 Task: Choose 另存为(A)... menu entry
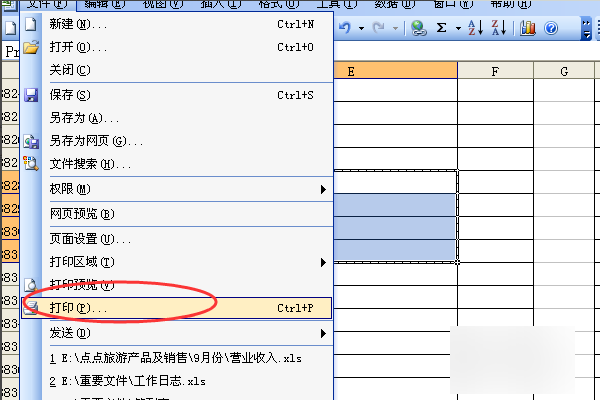click(x=176, y=118)
